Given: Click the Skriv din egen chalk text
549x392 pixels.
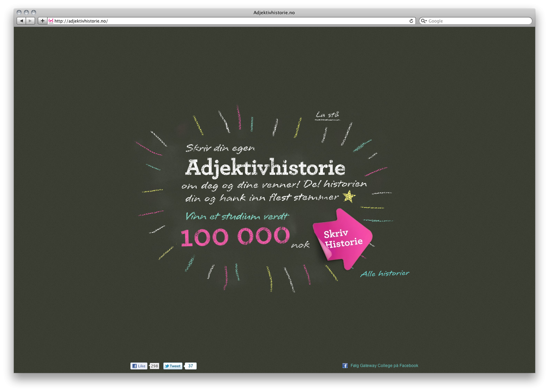Looking at the screenshot, I should [x=220, y=148].
